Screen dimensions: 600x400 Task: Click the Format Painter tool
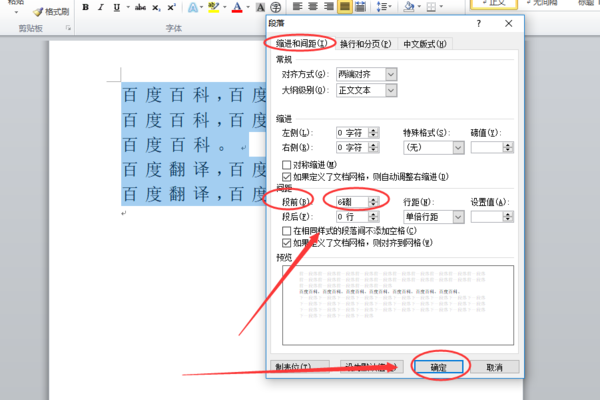(x=51, y=12)
